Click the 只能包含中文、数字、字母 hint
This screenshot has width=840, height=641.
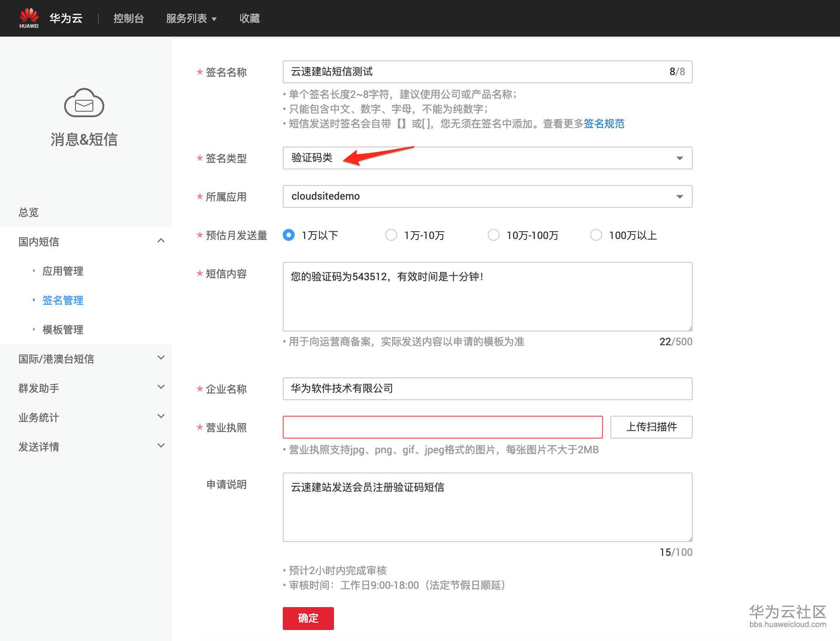point(388,109)
